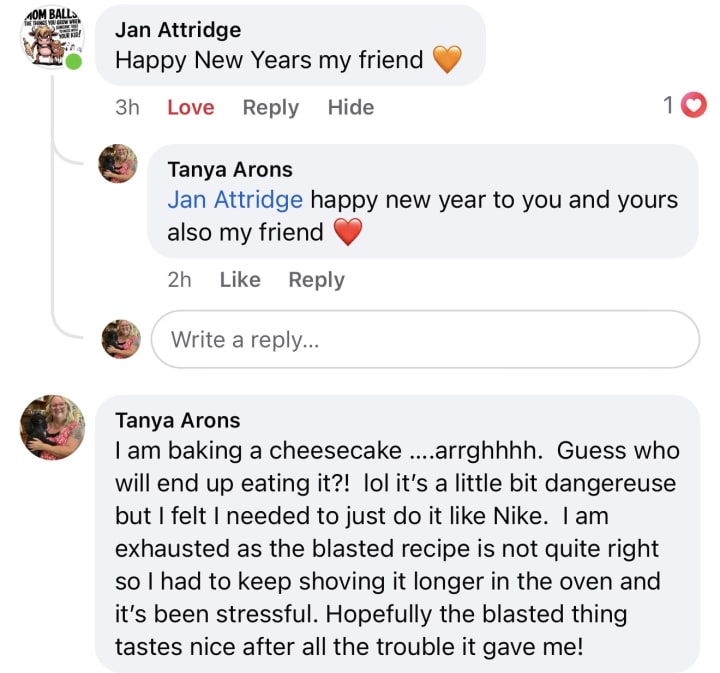Click the orange heart emoji in Jan's comment
720x673 pixels.
(x=447, y=60)
